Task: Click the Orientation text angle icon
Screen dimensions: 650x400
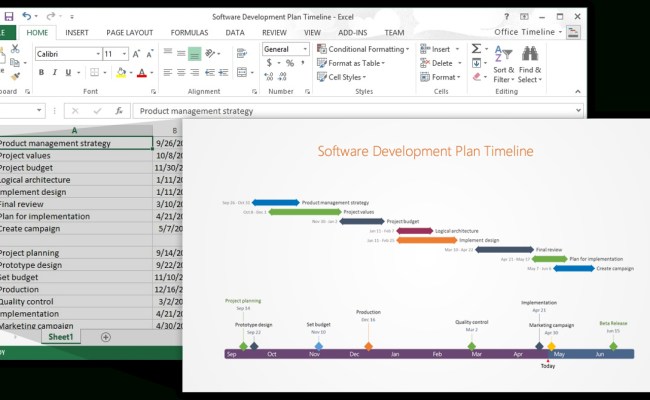Action: [x=210, y=53]
